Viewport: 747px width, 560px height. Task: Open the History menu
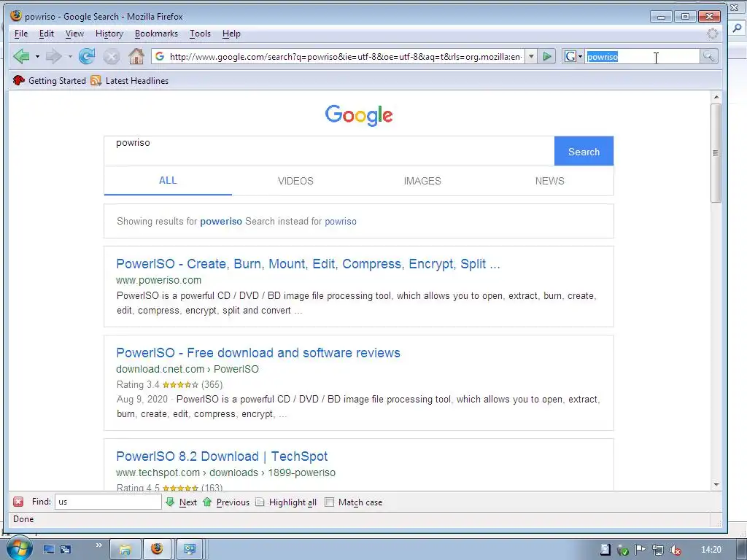tap(109, 34)
